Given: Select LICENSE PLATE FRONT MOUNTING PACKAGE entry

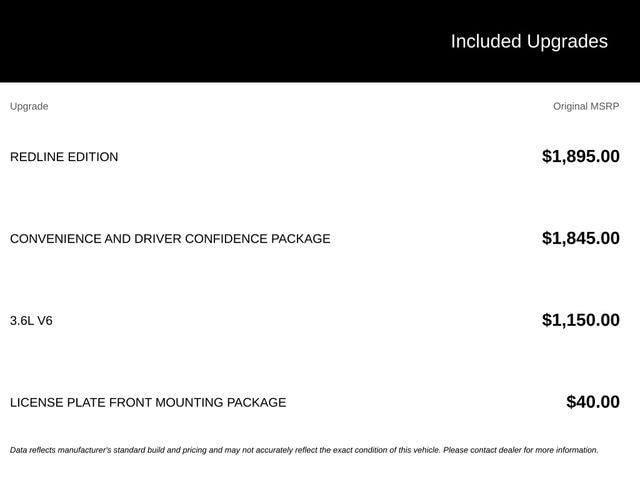Looking at the screenshot, I should click(x=148, y=402).
